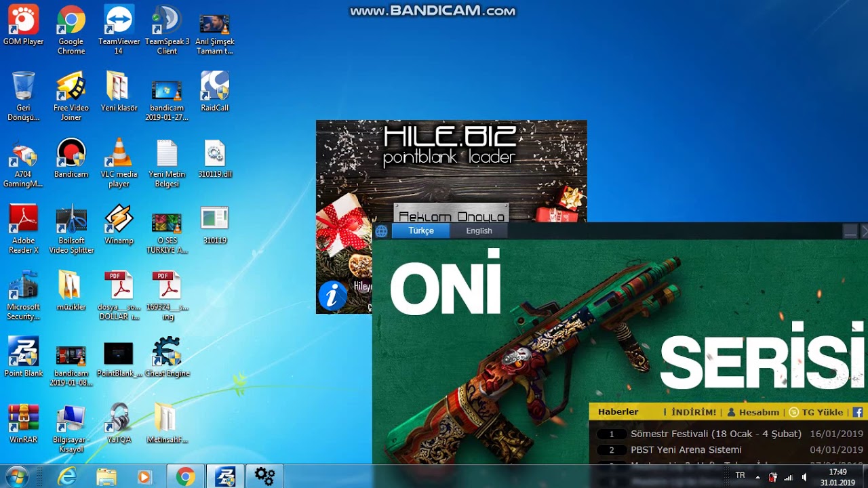
Task: Open Windows Explorer taskbar icon
Action: tap(106, 476)
